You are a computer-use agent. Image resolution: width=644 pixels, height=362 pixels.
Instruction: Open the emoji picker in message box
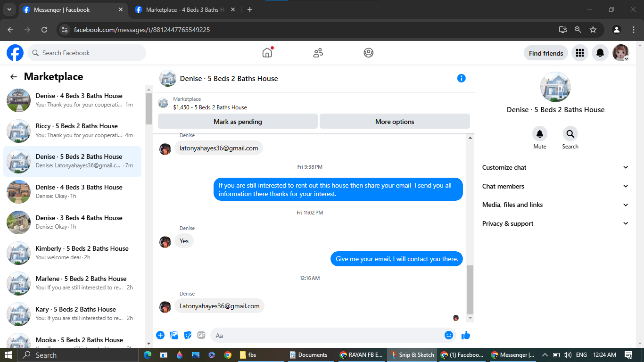(449, 335)
